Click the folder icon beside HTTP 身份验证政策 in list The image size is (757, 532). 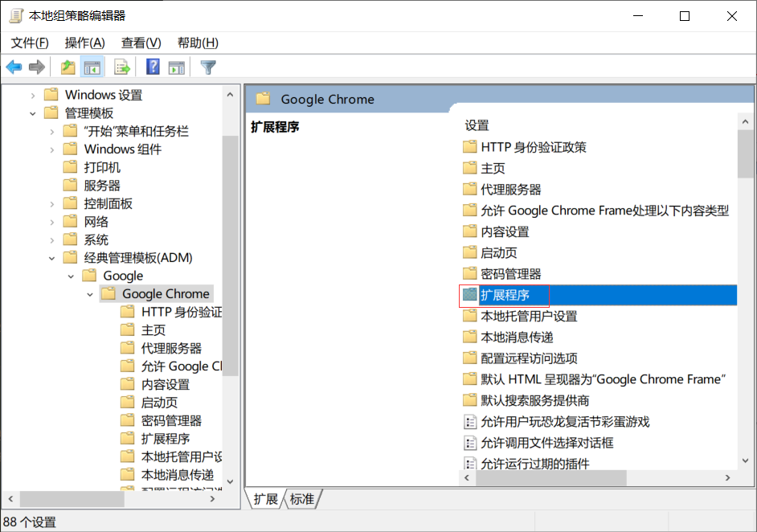(470, 147)
